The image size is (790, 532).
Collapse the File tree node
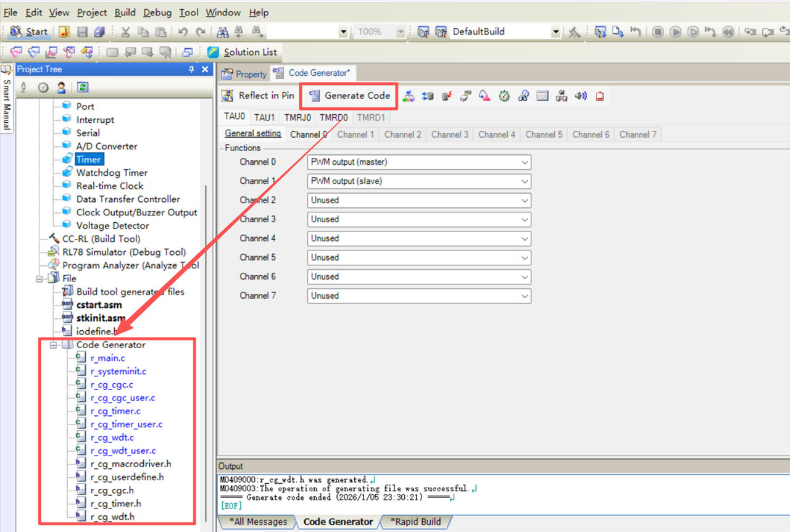coord(40,278)
